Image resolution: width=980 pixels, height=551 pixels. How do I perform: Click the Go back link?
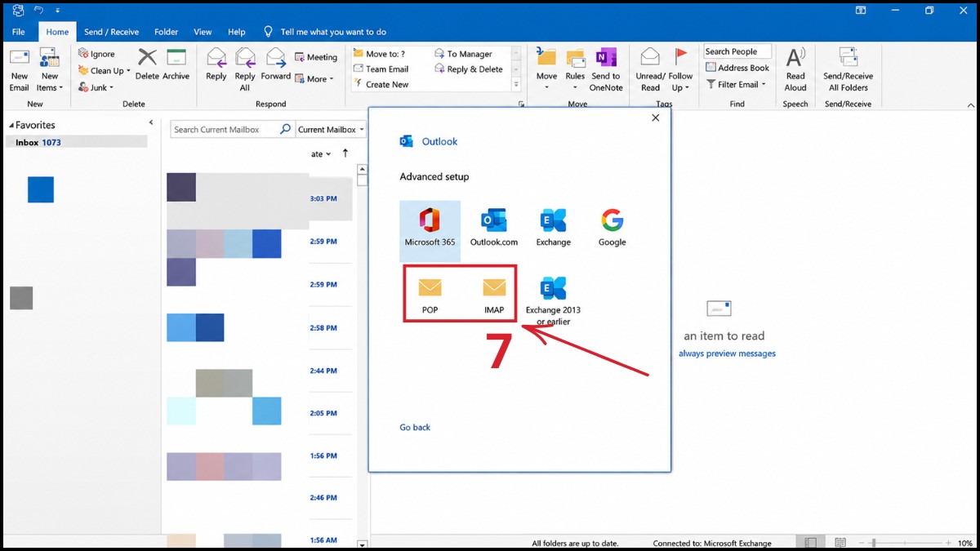415,427
